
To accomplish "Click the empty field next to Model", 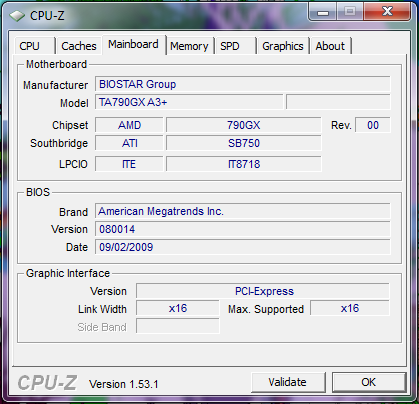I will coord(338,102).
